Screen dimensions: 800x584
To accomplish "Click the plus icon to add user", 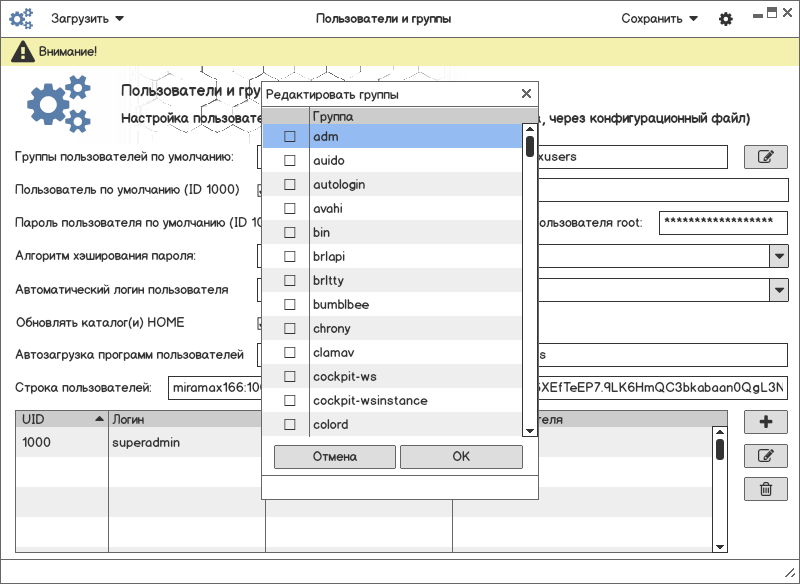I will 766,421.
